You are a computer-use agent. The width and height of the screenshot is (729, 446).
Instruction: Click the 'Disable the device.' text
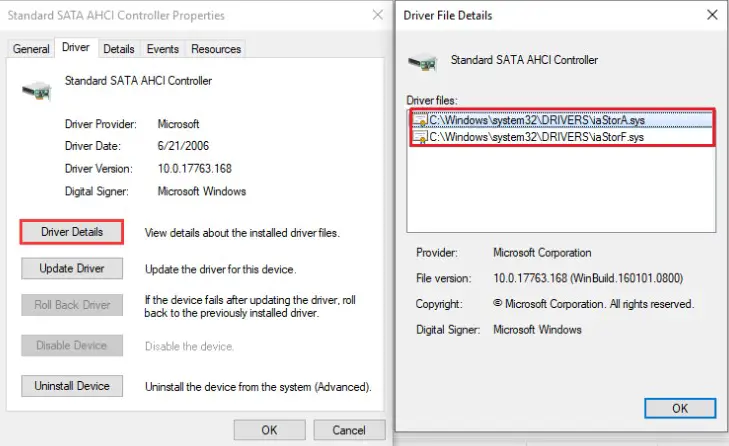tap(189, 346)
